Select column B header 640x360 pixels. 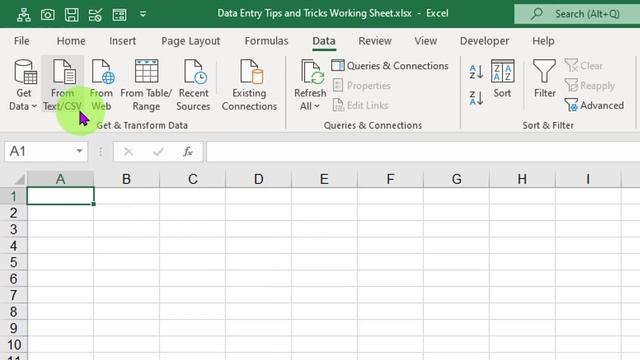(127, 179)
